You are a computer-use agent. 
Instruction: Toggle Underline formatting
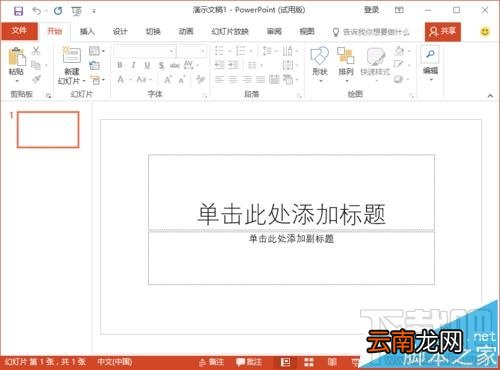[147, 65]
